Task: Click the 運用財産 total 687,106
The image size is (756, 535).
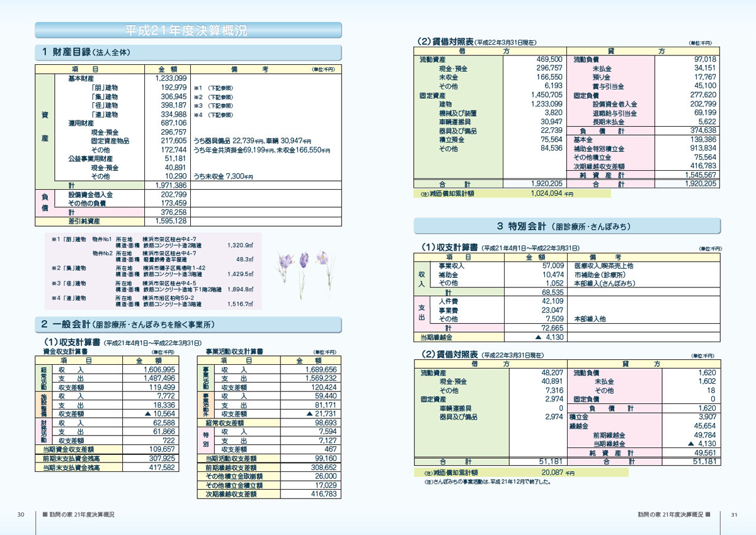Action: (174, 124)
